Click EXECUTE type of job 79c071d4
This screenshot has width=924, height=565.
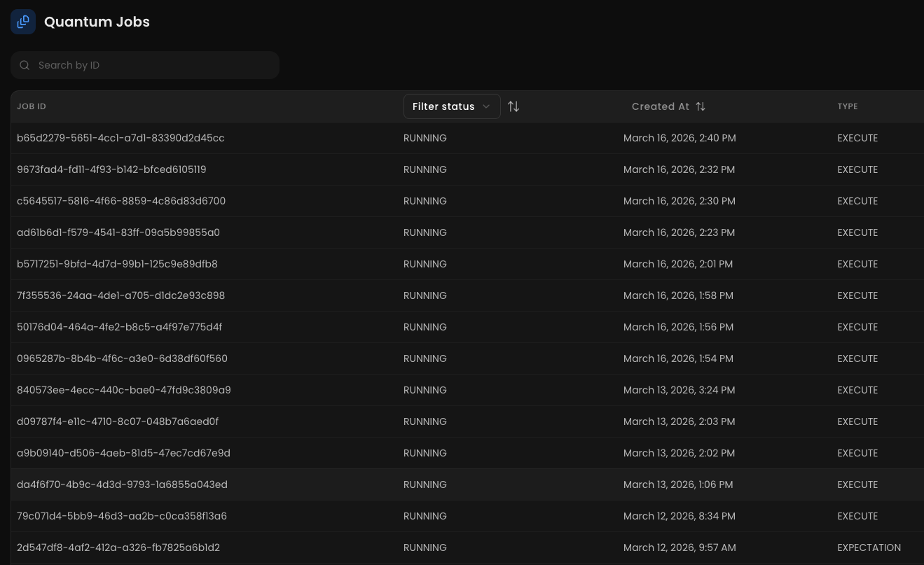(857, 516)
